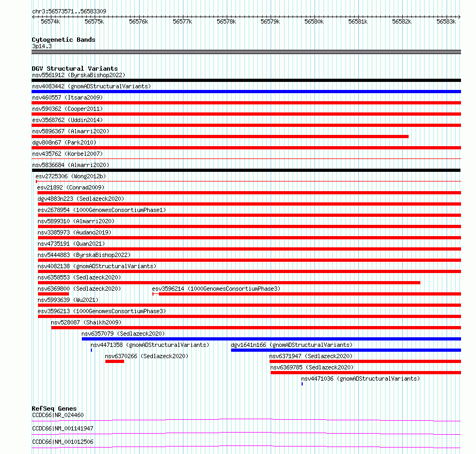Click the tiny blue nsv4471358 marker
Viewport: 476px width, 454px height.
(91, 350)
